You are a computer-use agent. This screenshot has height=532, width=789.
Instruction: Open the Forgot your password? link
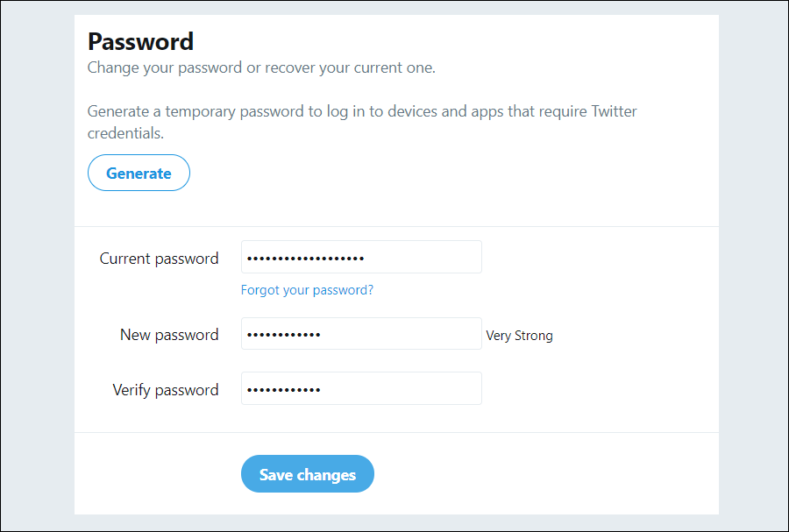point(307,290)
